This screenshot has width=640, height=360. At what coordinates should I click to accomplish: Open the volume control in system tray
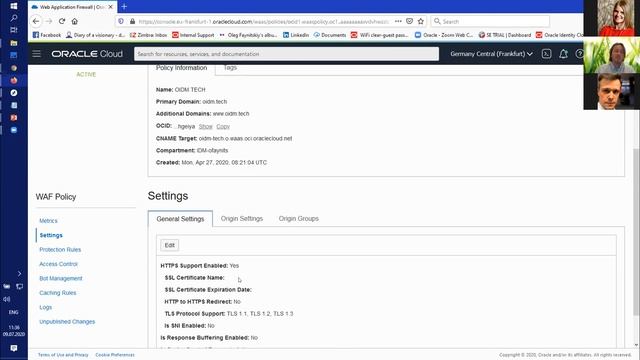7,299
